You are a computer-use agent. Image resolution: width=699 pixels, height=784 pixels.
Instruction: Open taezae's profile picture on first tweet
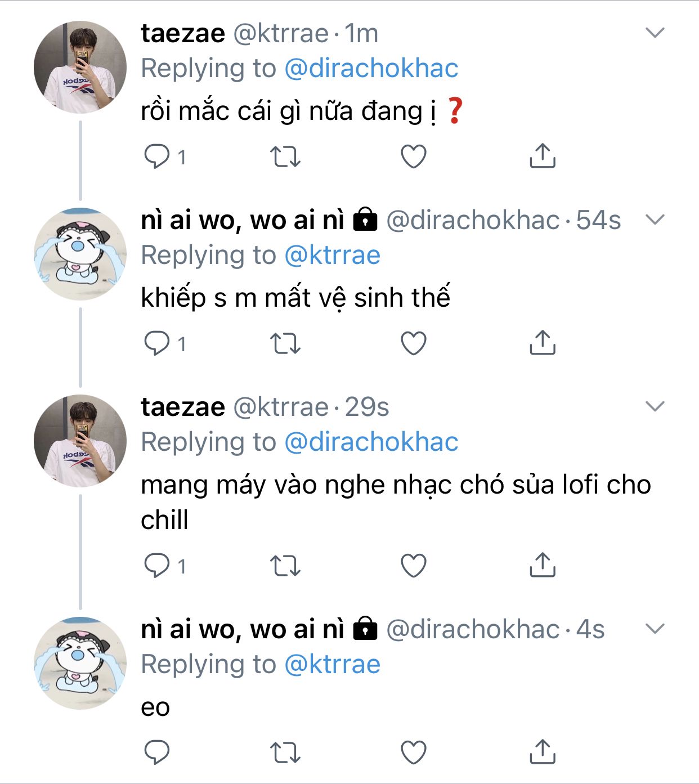pos(80,67)
